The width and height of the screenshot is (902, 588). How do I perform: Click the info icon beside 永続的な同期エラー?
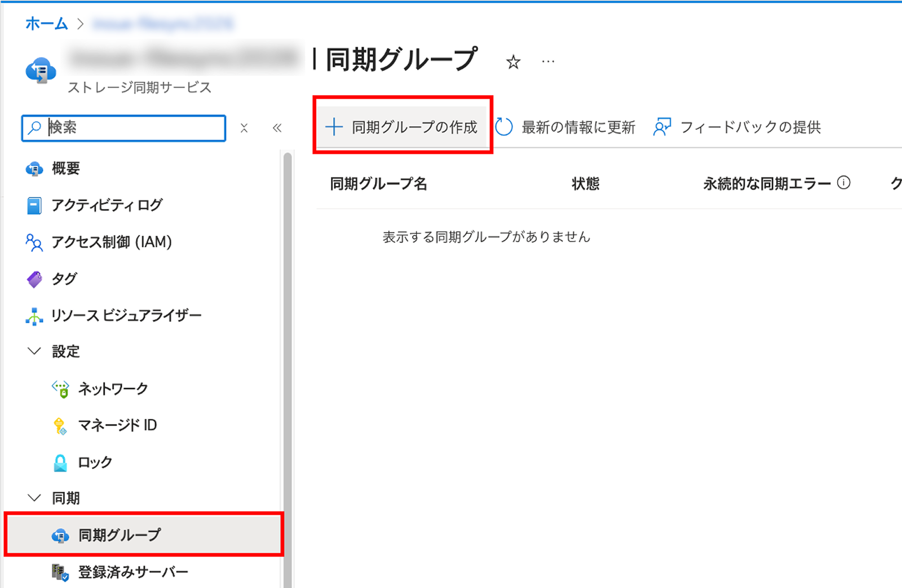click(844, 183)
